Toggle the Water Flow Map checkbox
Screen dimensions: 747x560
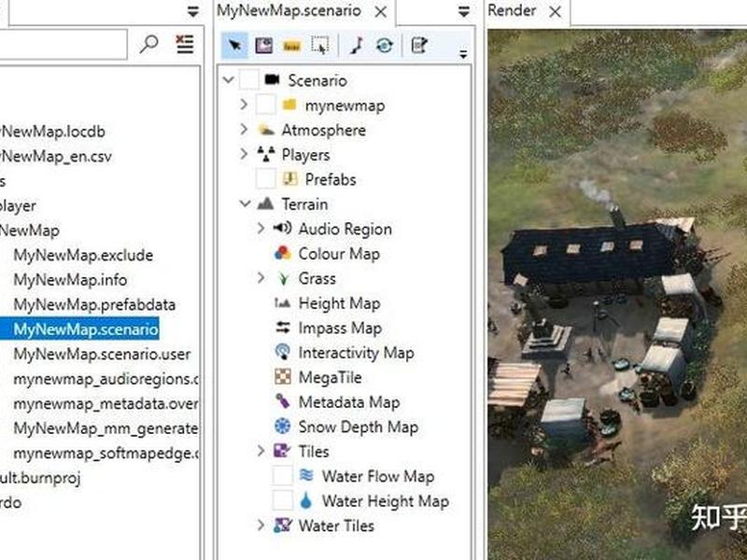click(x=282, y=476)
